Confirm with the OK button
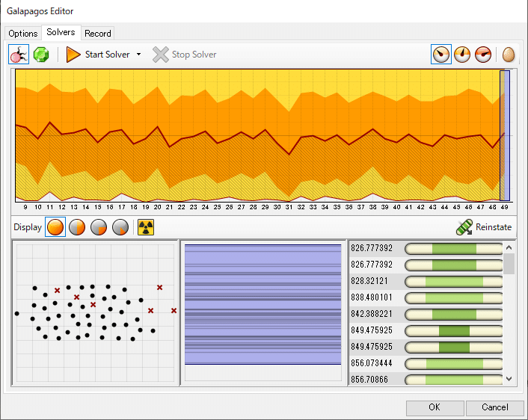528x420 pixels. [435, 407]
